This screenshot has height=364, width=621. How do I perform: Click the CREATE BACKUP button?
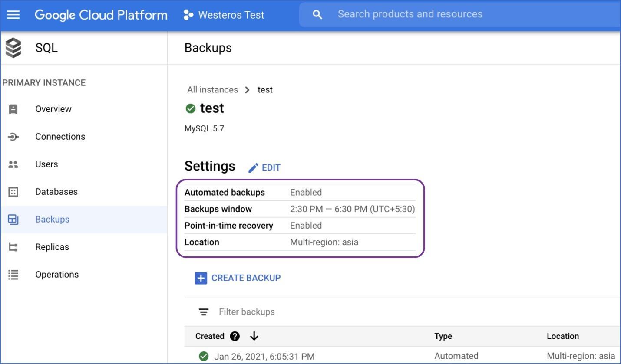click(238, 278)
